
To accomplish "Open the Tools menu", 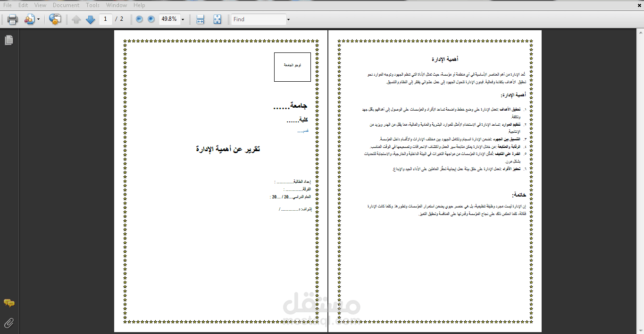I will coord(92,5).
